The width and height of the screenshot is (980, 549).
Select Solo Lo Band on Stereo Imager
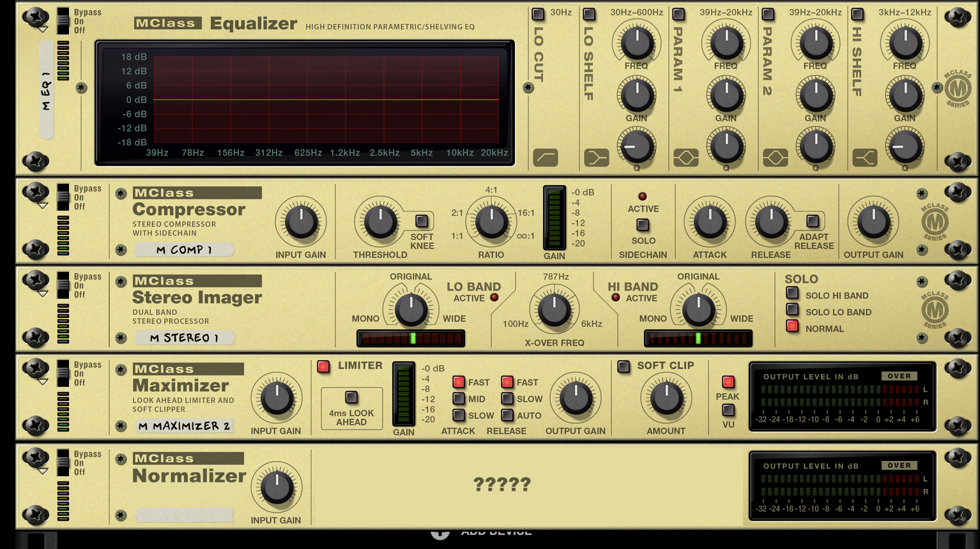[x=792, y=310]
